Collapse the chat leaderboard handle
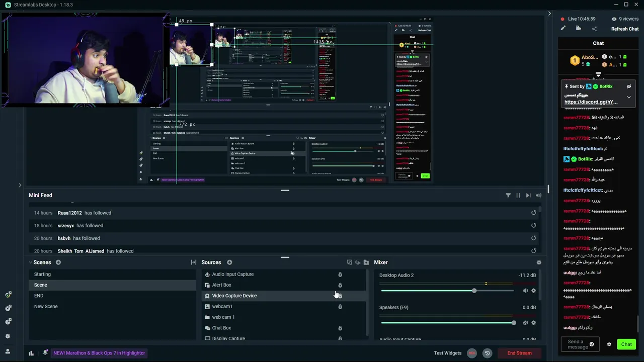 [598, 74]
